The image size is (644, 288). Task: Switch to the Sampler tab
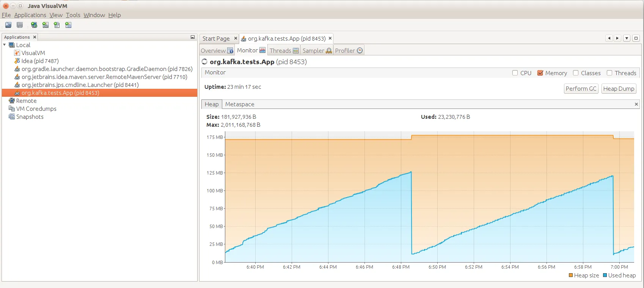[317, 50]
